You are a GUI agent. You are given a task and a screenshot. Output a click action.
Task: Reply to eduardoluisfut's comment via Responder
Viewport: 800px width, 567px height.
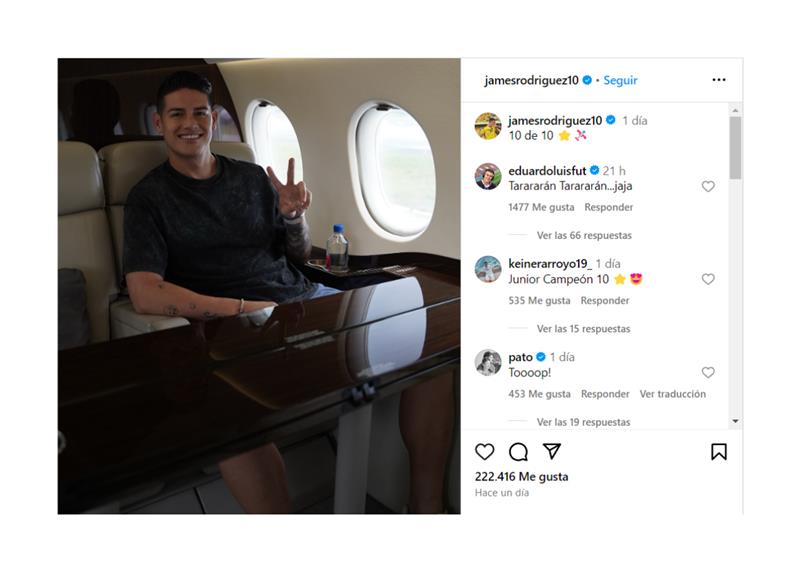click(x=609, y=207)
